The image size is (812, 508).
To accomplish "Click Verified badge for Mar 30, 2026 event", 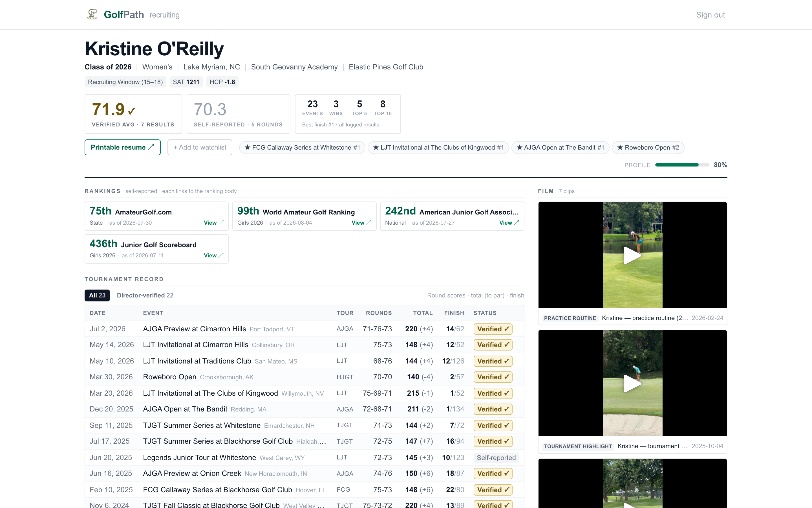I will (493, 377).
